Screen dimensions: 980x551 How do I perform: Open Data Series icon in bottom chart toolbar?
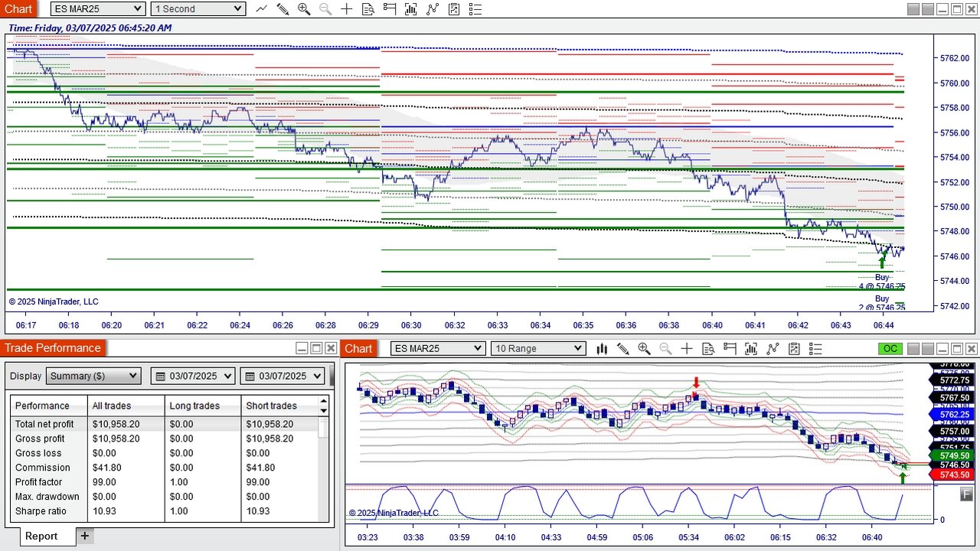(751, 349)
